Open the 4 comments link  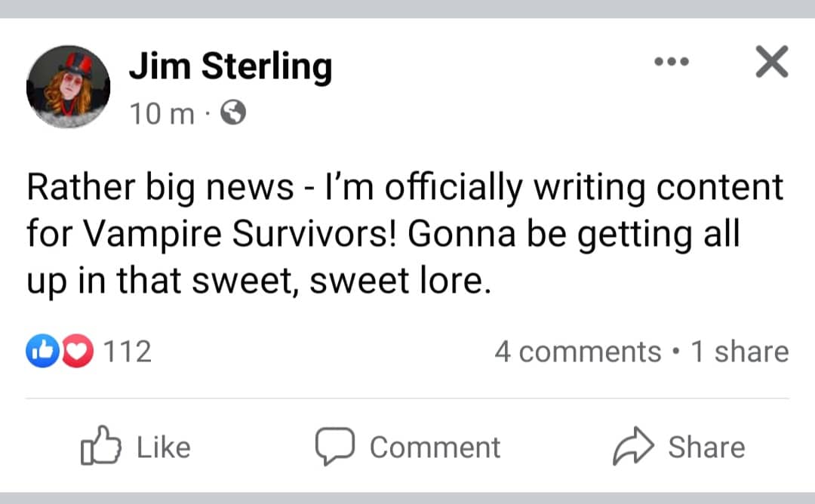(x=577, y=352)
